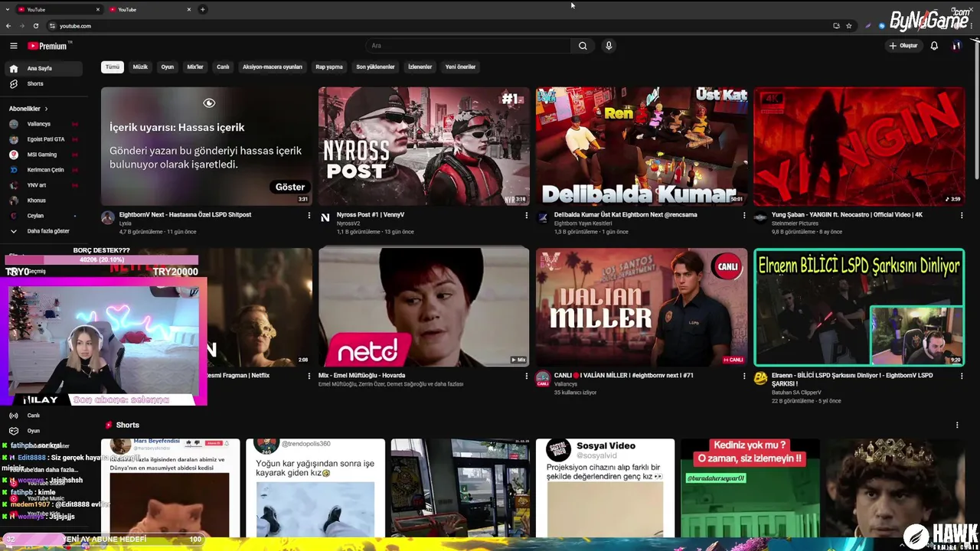Screen dimensions: 980x551
Task: Expand Abonelikler subscriptions section
Action: coord(28,109)
